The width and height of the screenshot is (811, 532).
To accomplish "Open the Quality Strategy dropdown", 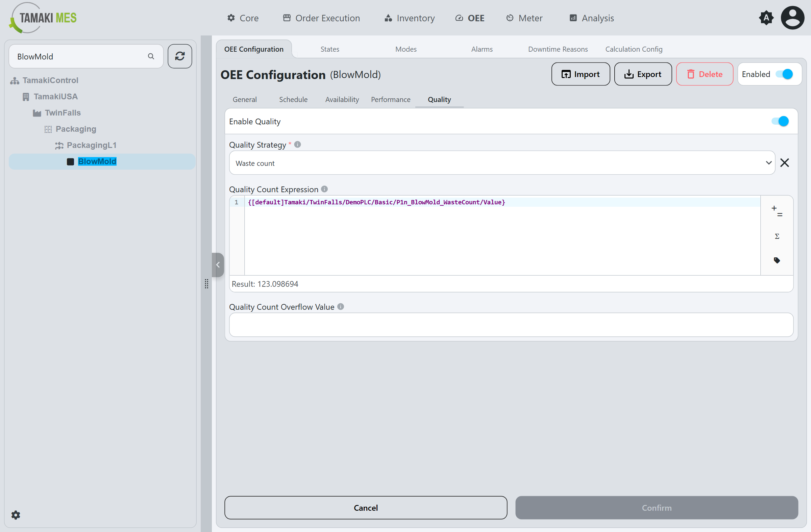I will click(x=502, y=163).
